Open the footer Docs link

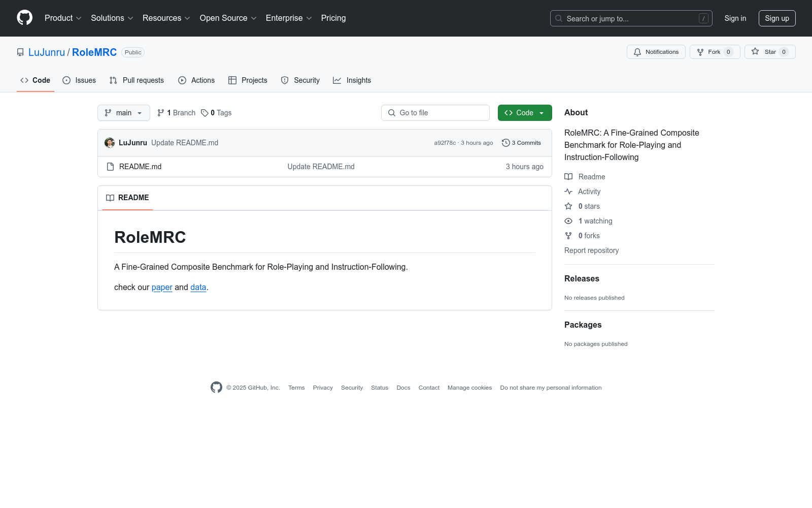coord(403,388)
